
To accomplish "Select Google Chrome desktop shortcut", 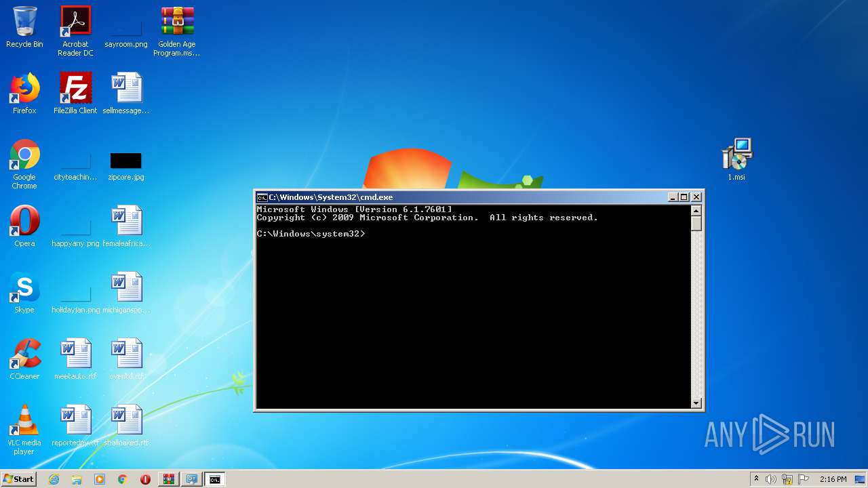I will pyautogui.click(x=24, y=164).
